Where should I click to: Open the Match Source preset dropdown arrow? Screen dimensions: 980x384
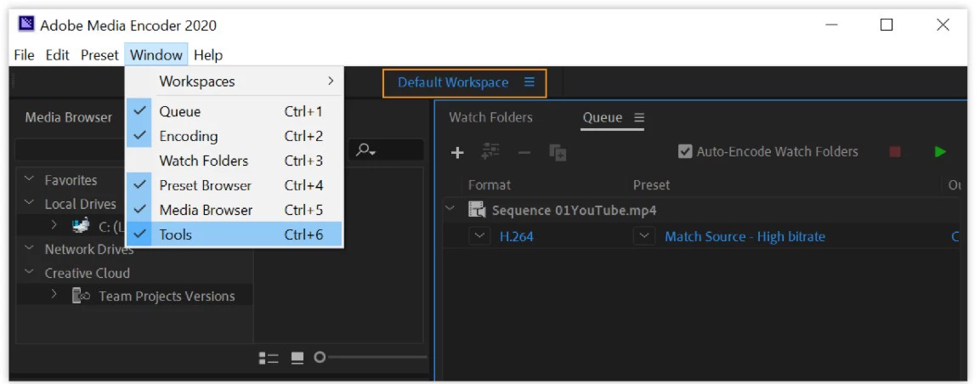[644, 237]
